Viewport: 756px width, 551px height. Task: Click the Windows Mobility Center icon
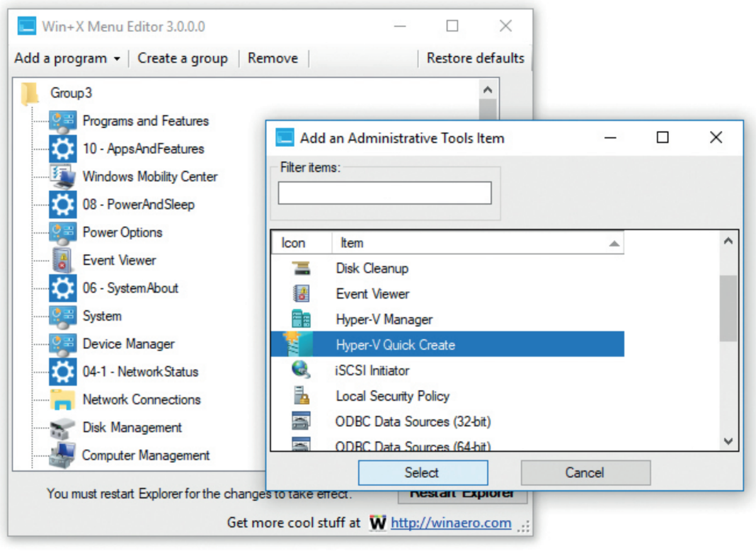(62, 176)
